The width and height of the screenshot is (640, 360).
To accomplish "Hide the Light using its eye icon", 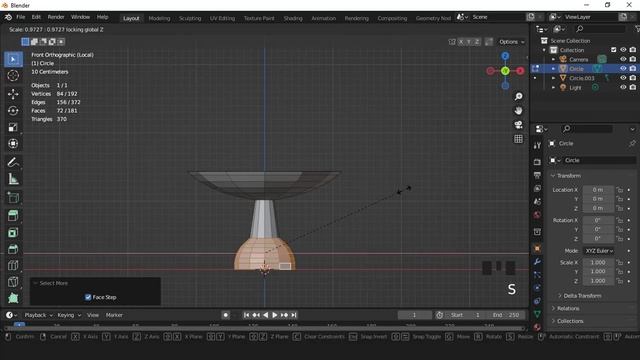I will pos(623,87).
